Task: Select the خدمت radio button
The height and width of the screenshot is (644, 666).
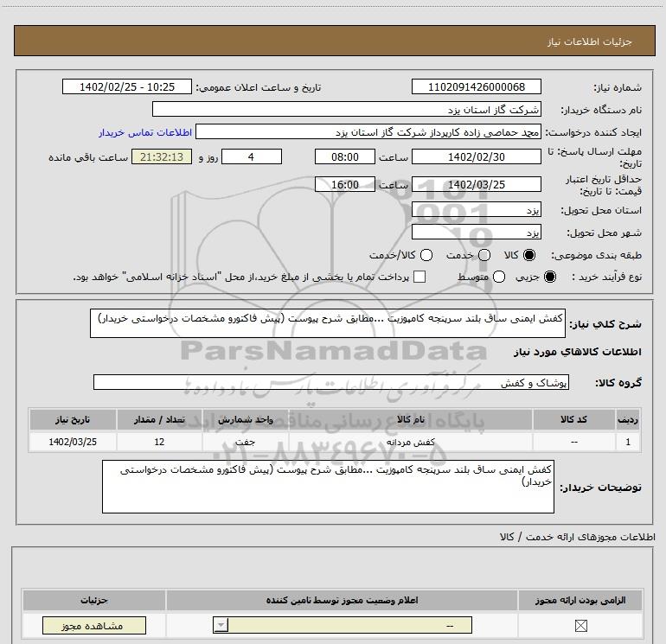Action: coord(484,255)
